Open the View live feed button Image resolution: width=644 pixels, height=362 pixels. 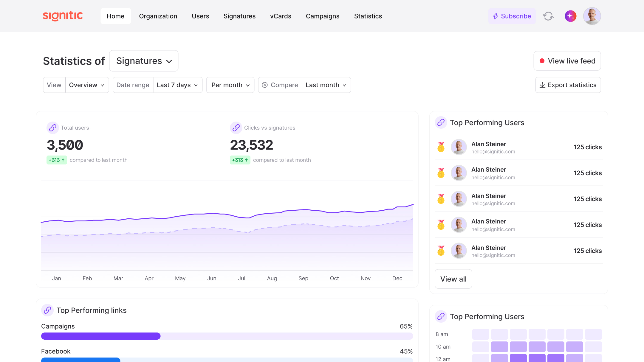click(x=567, y=61)
